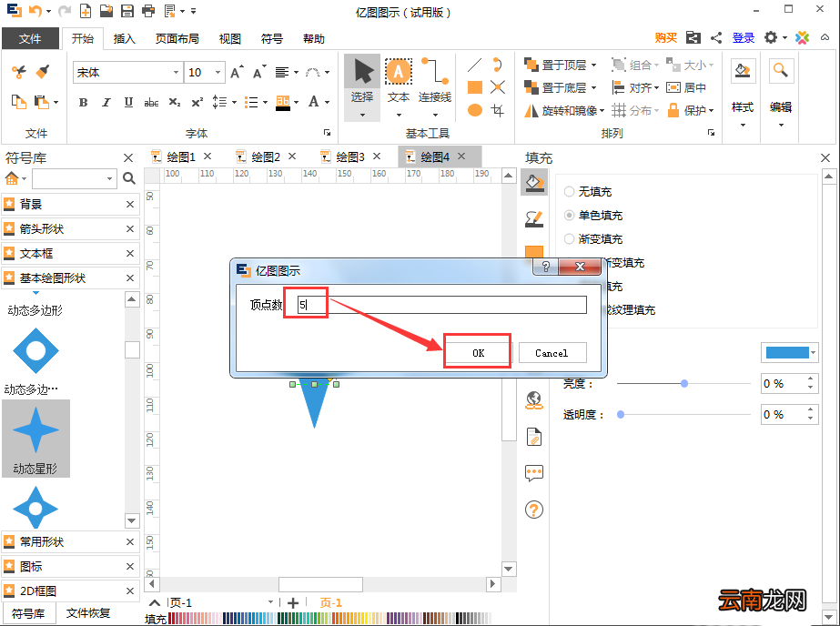Add a new page with plus button
The image size is (840, 626).
292,603
